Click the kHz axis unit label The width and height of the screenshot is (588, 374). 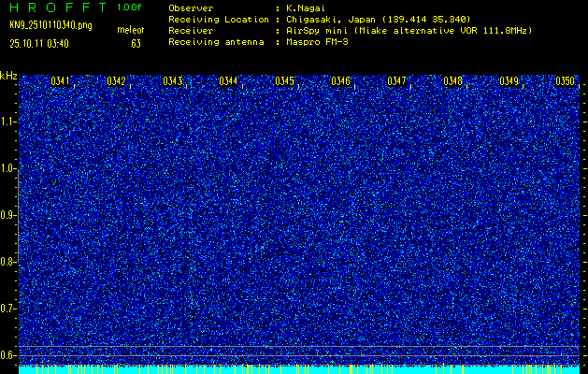(x=8, y=75)
